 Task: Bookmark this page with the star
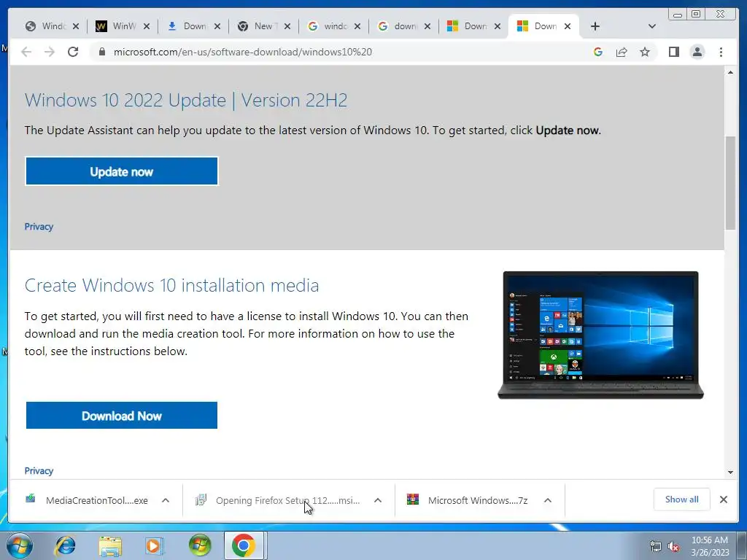click(645, 52)
